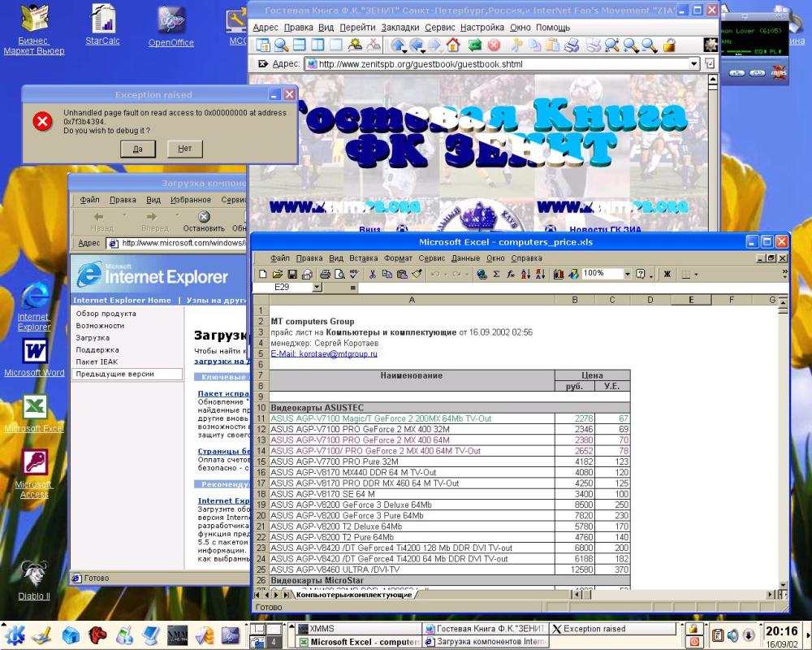This screenshot has width=812, height=650.
Task: Open the Insert Function fx icon
Action: [x=511, y=274]
